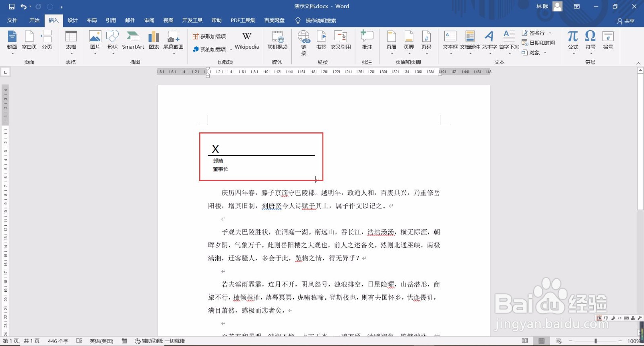Viewport: 644px width, 346px height.
Task: Insert a text box (文本框)
Action: click(x=450, y=42)
